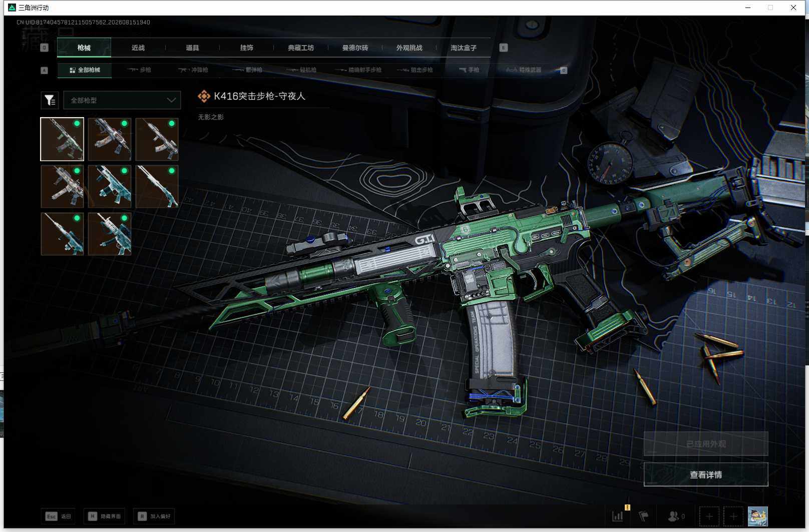Click the first empty teammate plus slot
The width and height of the screenshot is (809, 532).
(709, 516)
